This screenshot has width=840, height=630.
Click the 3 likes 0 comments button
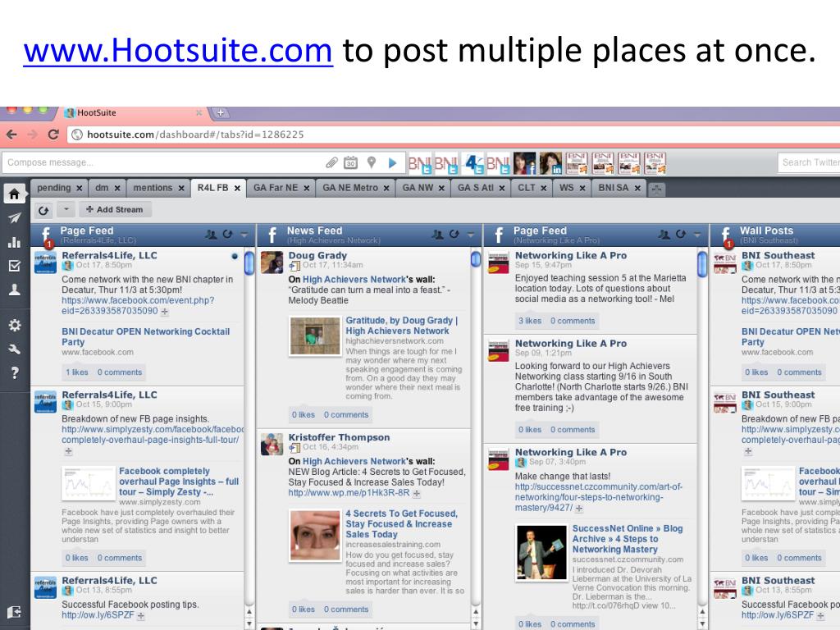[557, 321]
